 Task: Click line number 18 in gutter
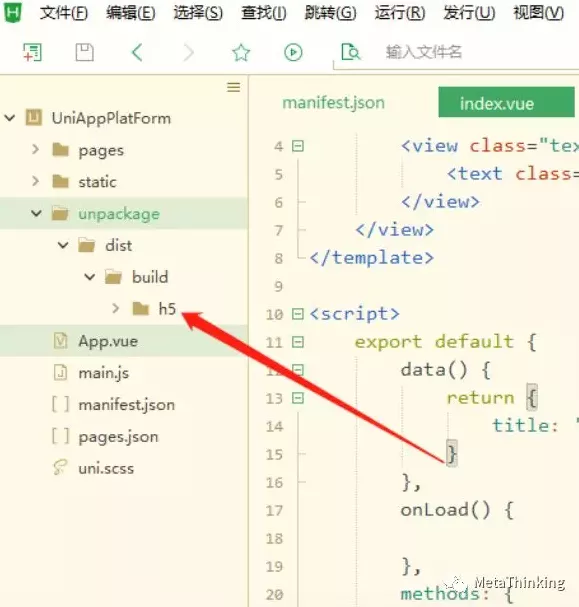tap(274, 538)
